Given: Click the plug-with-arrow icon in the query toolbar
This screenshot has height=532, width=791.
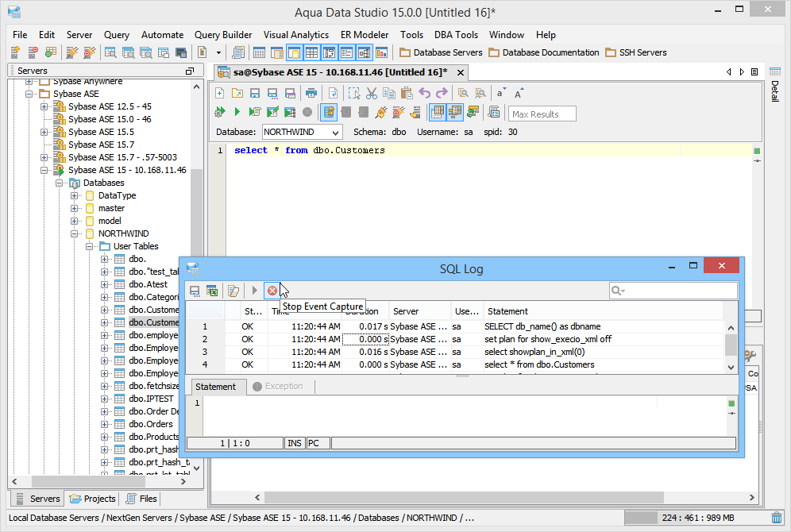Looking at the screenshot, I should point(381,112).
